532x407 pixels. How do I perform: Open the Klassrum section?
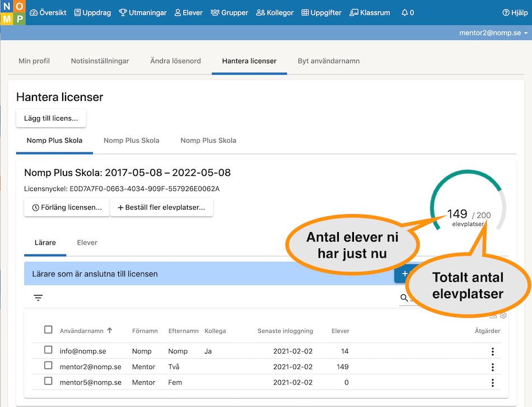[x=370, y=12]
